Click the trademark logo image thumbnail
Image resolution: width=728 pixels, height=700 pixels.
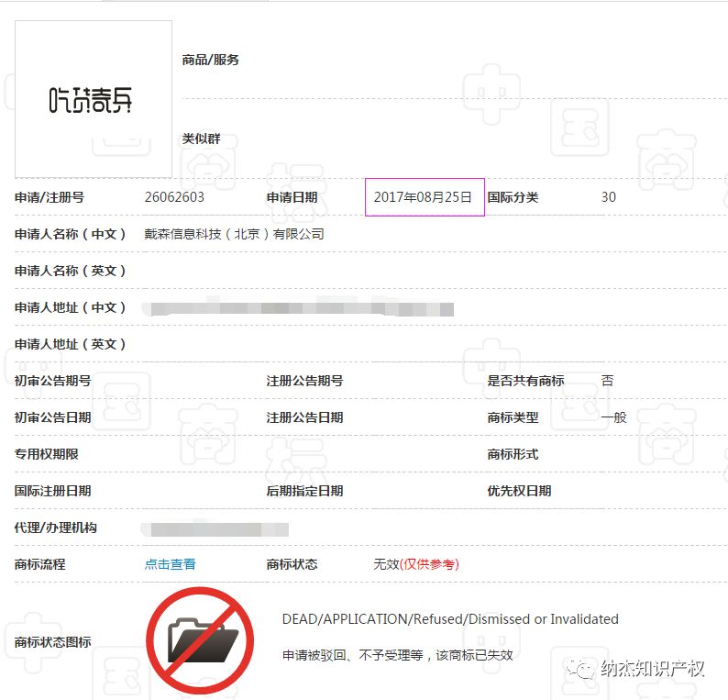pyautogui.click(x=94, y=99)
